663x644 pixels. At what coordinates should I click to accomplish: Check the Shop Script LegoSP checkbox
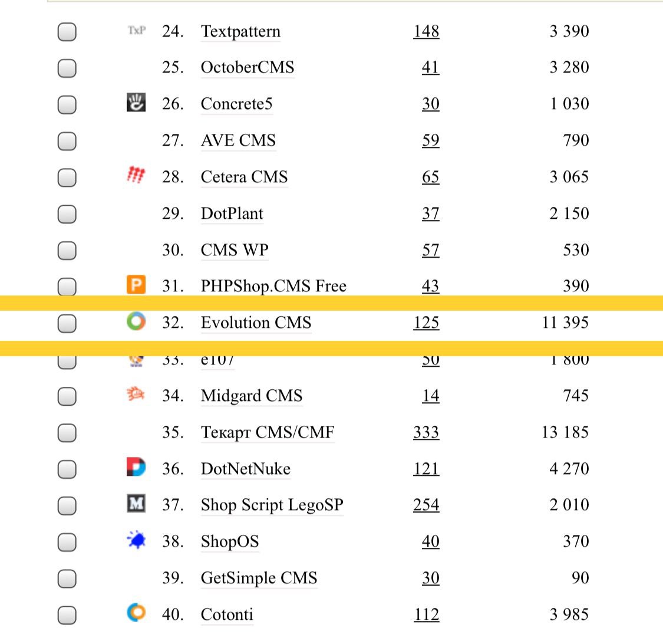click(x=67, y=505)
